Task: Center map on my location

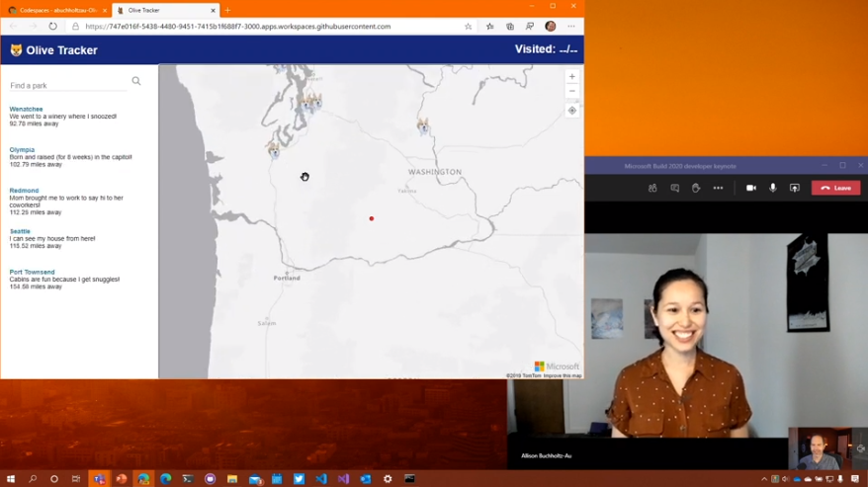Action: [x=571, y=111]
